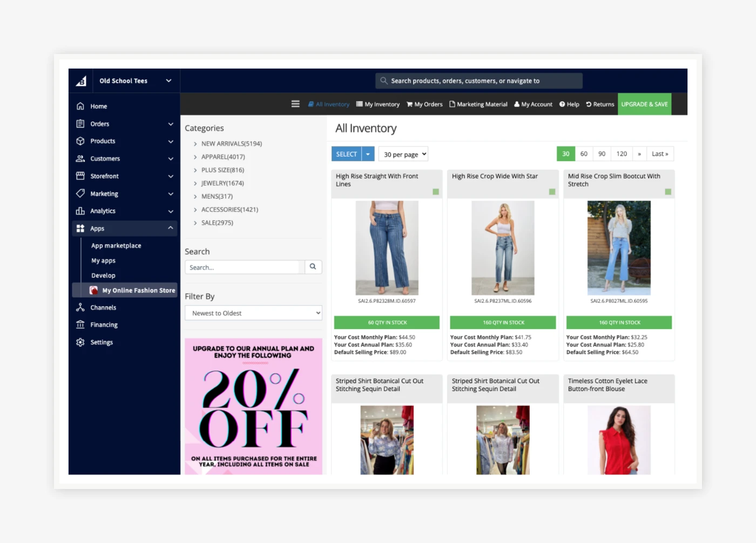Click the Analytics chart icon

80,211
